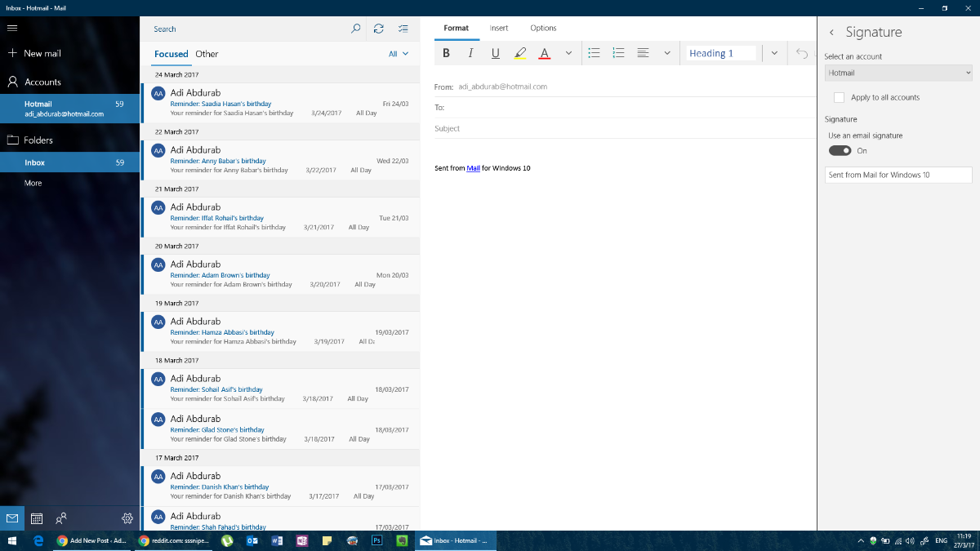Apply bold formatting
Screen dimensions: 980x551
pos(446,53)
